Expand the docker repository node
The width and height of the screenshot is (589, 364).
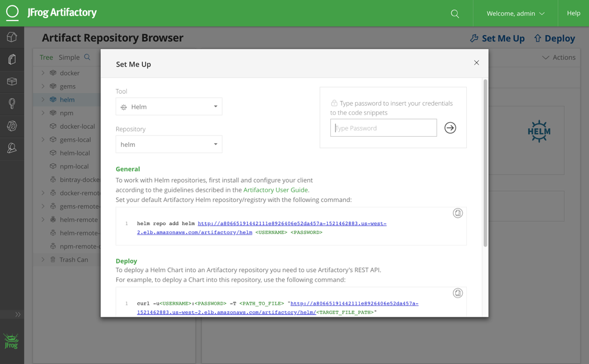(x=43, y=73)
